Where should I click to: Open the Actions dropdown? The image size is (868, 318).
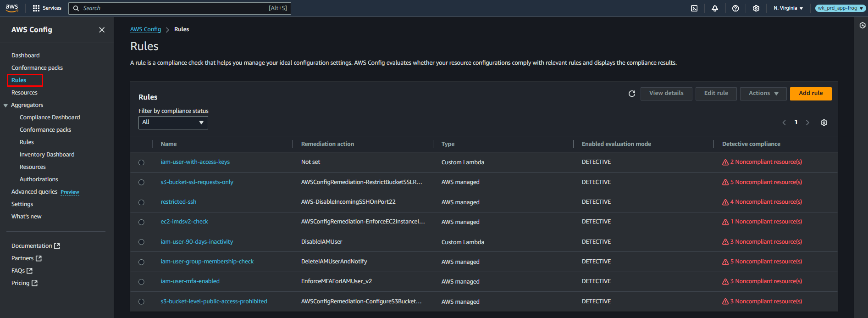[763, 93]
